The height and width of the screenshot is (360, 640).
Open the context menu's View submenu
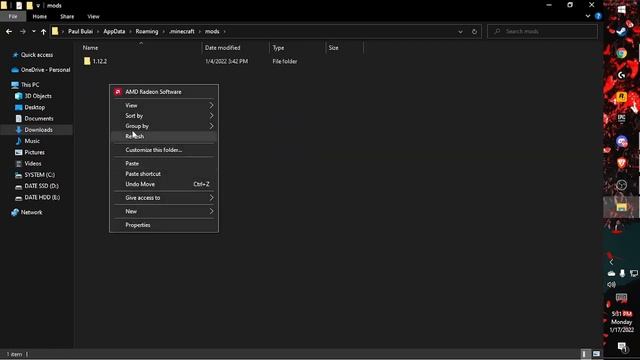[x=164, y=105]
